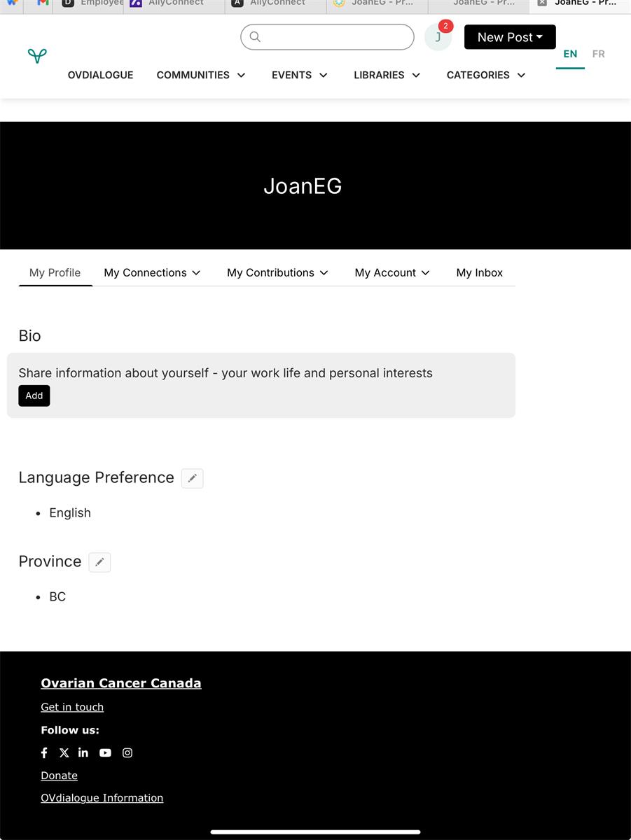This screenshot has height=840, width=631.
Task: Open the Instagram footer icon
Action: pyautogui.click(x=127, y=753)
